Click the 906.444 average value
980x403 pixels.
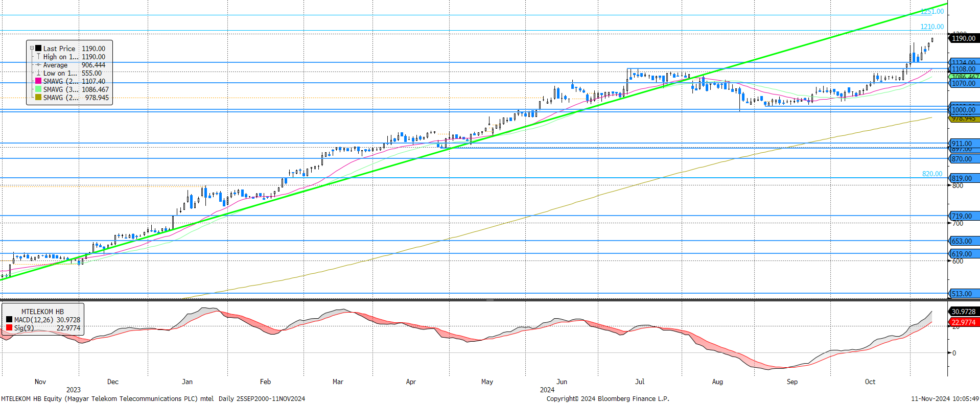point(94,65)
